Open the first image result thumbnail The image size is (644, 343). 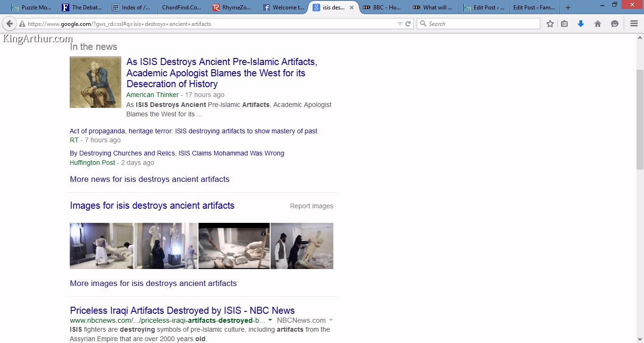(101, 246)
